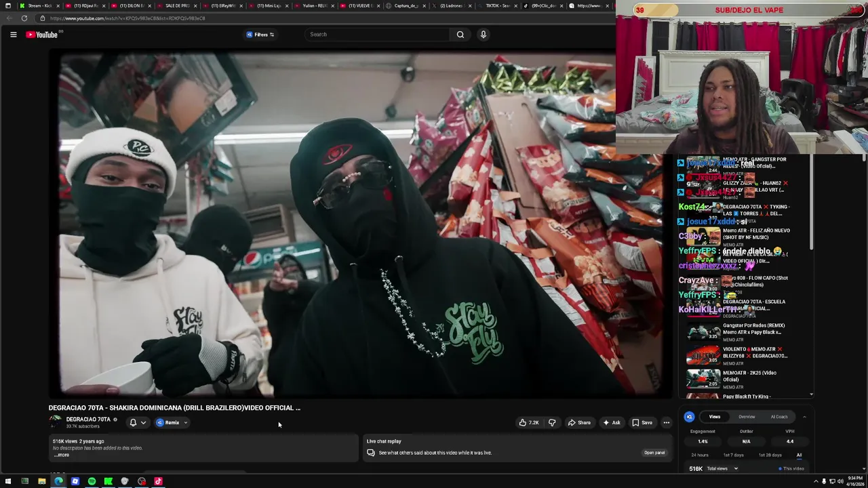Select the 24 hours range
The image size is (868, 488).
pyautogui.click(x=700, y=455)
